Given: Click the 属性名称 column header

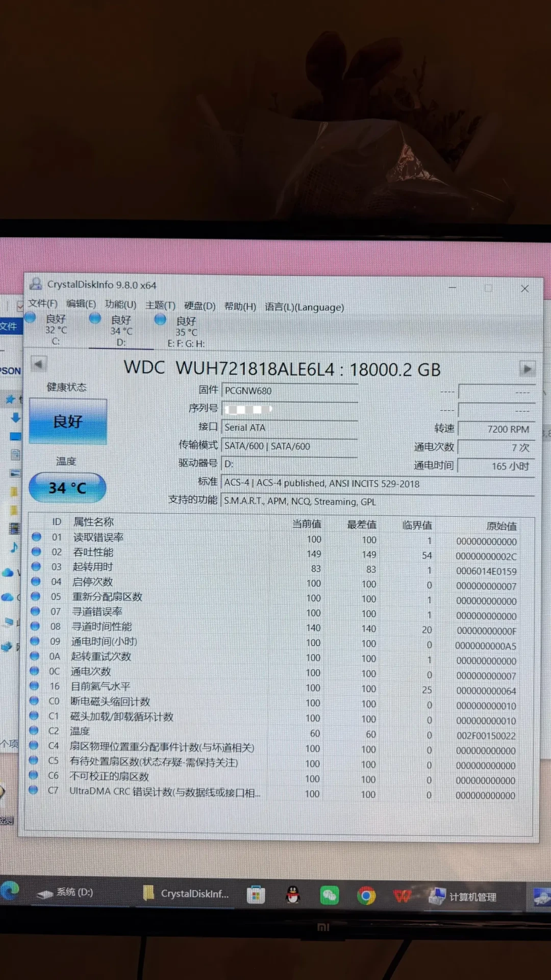Looking at the screenshot, I should click(x=93, y=522).
